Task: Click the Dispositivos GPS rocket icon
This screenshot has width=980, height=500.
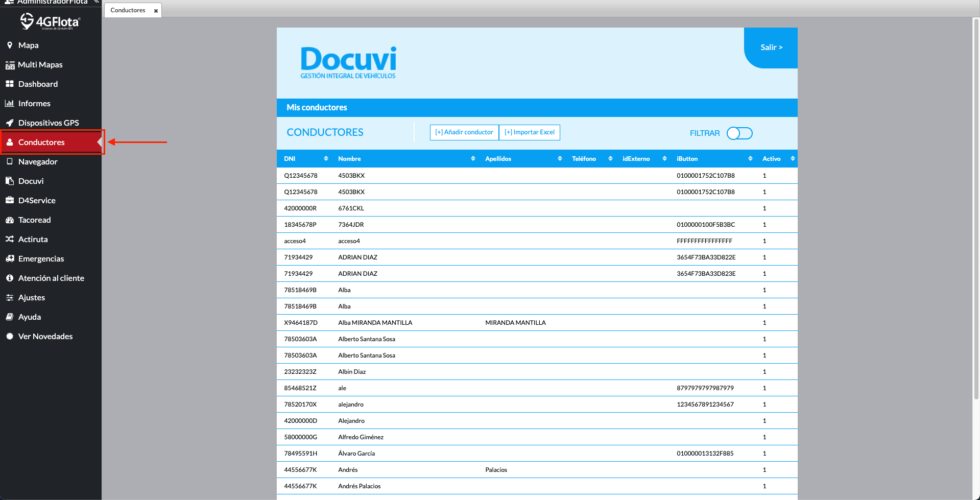Action: 10,123
